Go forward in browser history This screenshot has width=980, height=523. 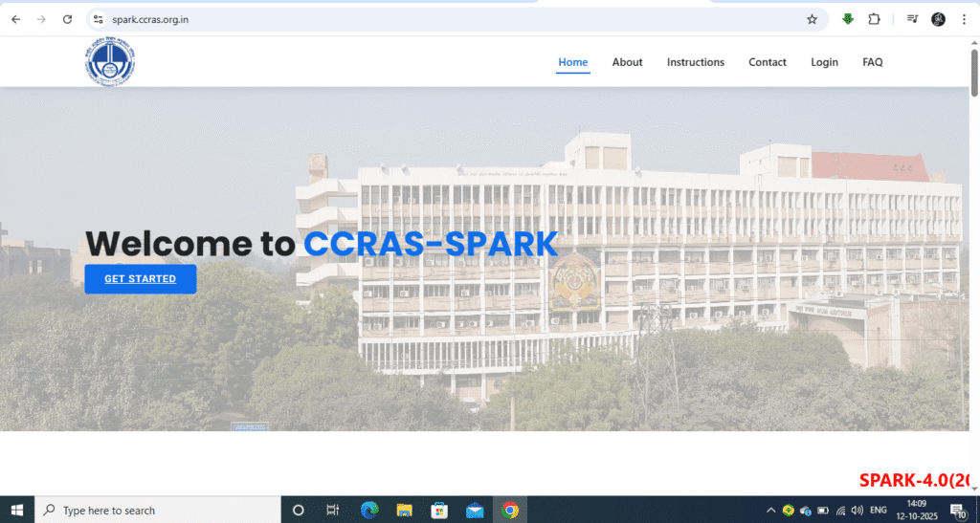[41, 19]
